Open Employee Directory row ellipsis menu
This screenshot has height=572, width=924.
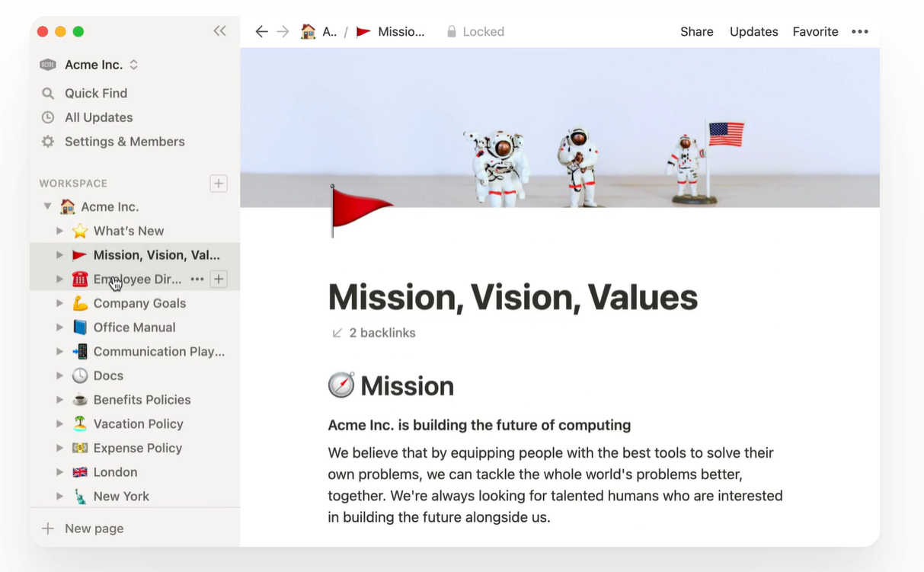point(197,280)
